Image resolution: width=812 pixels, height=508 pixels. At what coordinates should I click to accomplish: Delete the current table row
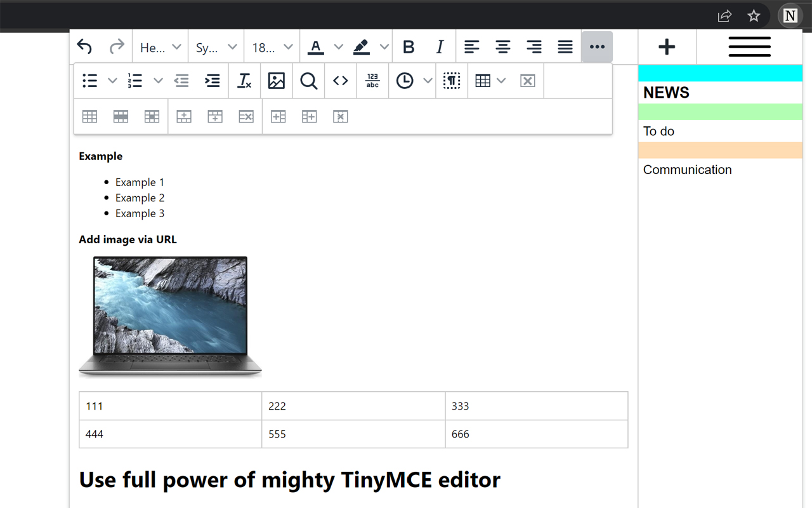[246, 116]
